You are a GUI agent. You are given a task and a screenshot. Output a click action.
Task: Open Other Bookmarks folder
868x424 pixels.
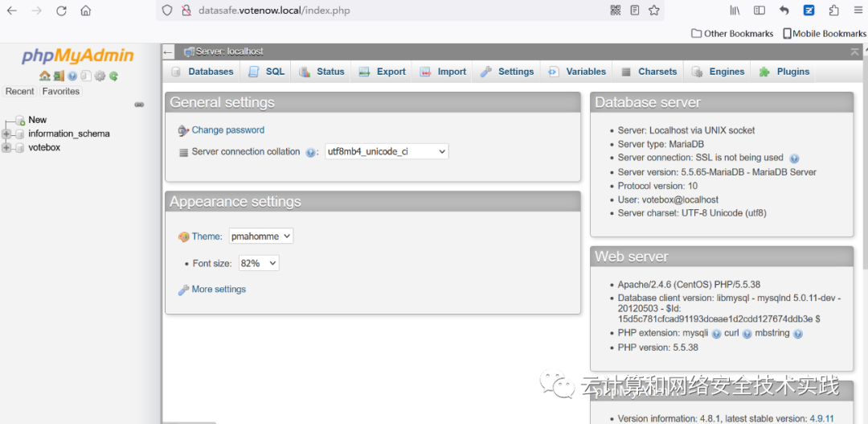click(732, 33)
